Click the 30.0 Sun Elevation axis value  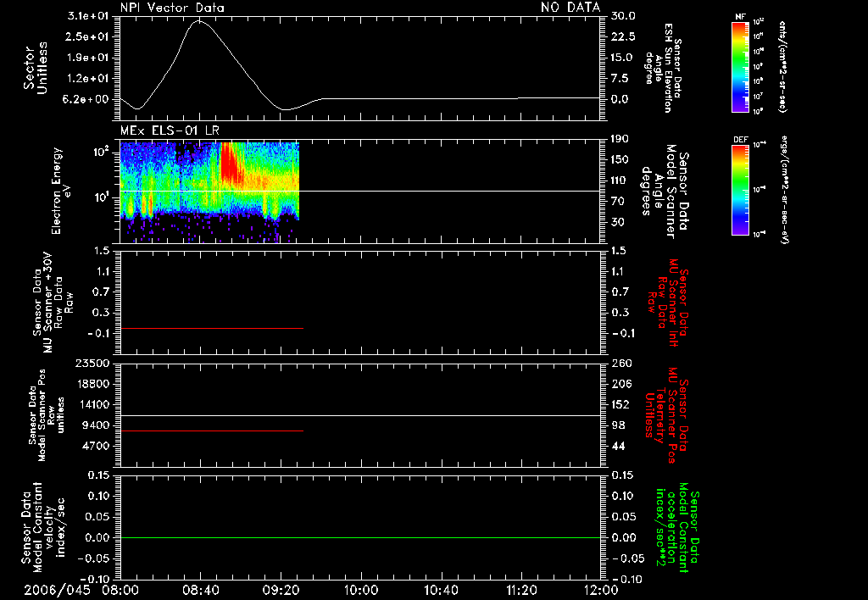[623, 16]
